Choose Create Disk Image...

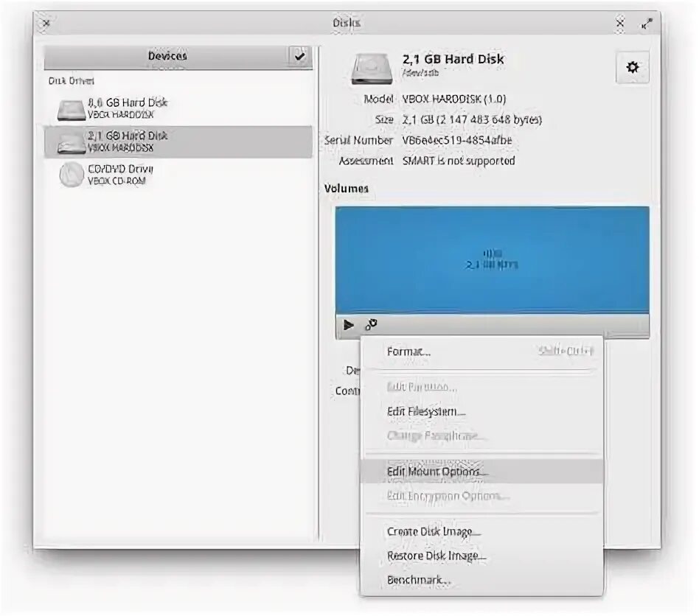[x=481, y=531]
